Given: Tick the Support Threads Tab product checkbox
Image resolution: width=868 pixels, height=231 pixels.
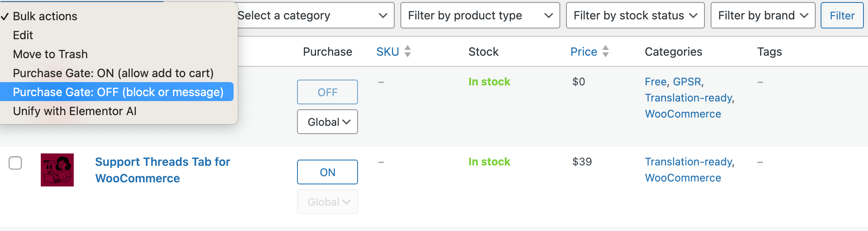Looking at the screenshot, I should [x=15, y=163].
